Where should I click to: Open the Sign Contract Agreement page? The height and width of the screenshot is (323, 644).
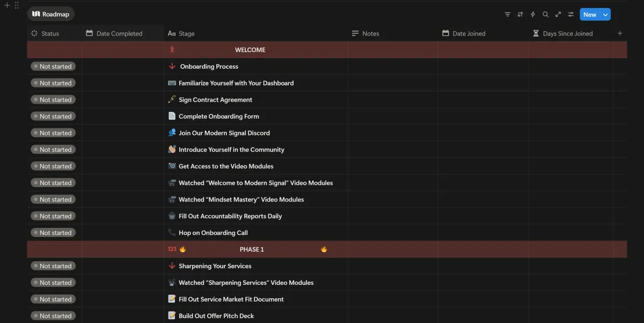[215, 100]
